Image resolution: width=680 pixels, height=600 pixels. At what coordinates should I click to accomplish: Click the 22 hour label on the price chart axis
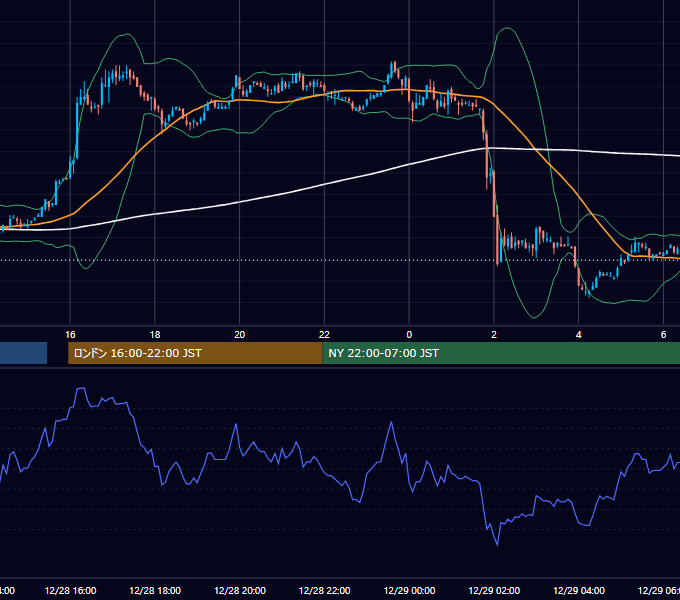click(324, 335)
